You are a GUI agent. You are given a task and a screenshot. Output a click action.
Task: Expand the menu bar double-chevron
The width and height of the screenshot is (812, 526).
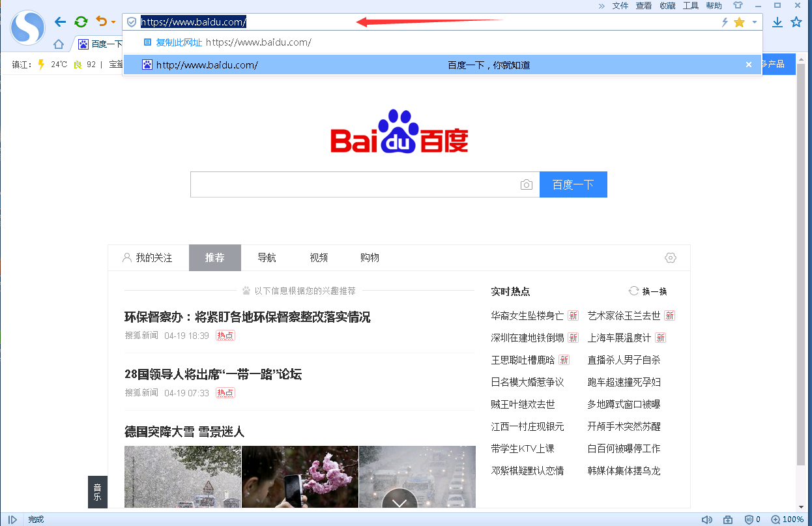pyautogui.click(x=602, y=6)
